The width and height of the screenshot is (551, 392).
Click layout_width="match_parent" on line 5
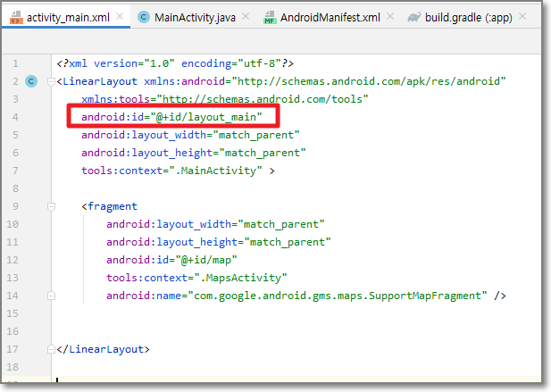[190, 135]
